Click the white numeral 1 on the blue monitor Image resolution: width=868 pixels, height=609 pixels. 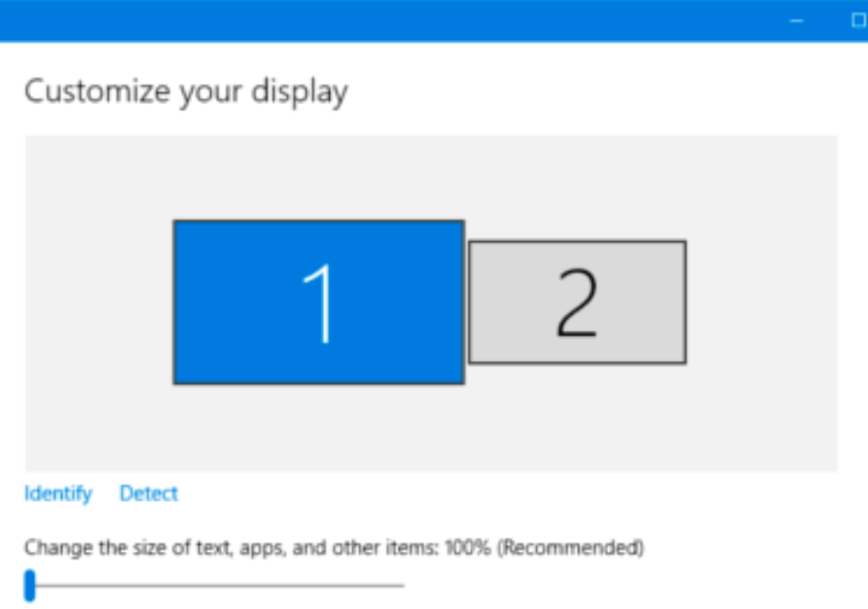319,304
